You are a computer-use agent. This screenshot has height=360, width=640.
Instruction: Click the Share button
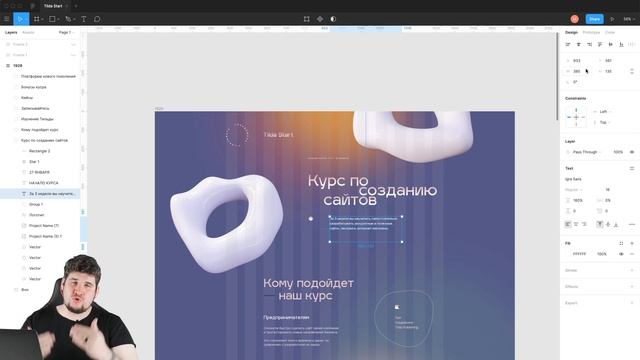pyautogui.click(x=595, y=19)
